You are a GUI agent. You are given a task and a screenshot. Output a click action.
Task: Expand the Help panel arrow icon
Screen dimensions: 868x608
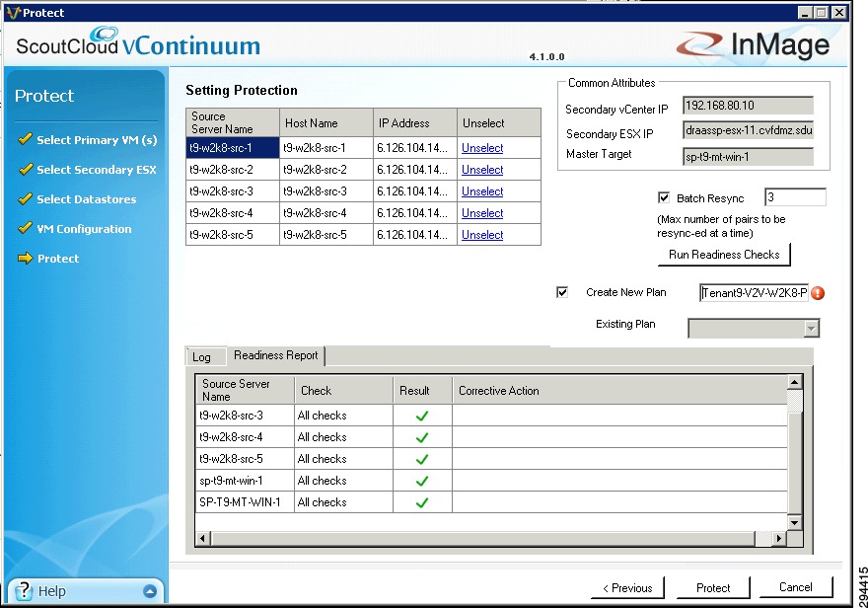pyautogui.click(x=150, y=591)
